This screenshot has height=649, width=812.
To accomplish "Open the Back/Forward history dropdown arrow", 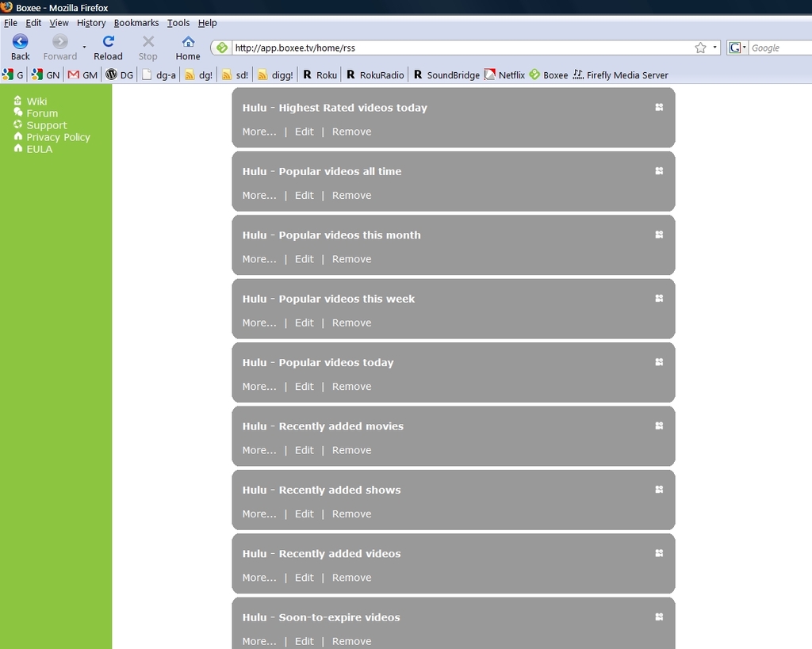I will pos(84,47).
